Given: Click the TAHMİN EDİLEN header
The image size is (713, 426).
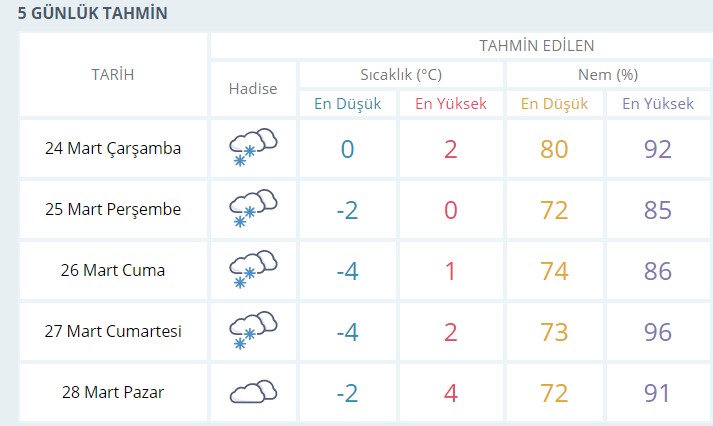Looking at the screenshot, I should click(x=537, y=45).
